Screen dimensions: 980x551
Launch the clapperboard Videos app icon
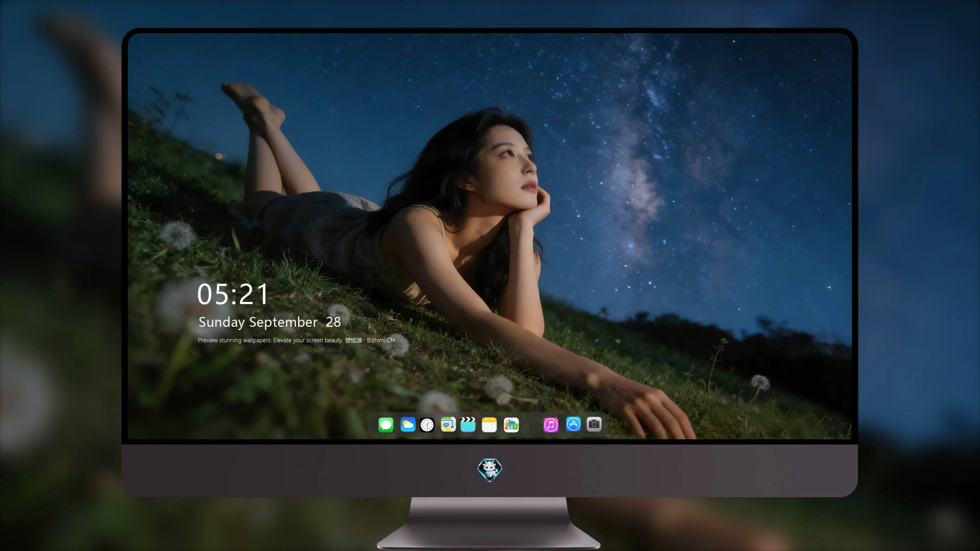[x=468, y=424]
